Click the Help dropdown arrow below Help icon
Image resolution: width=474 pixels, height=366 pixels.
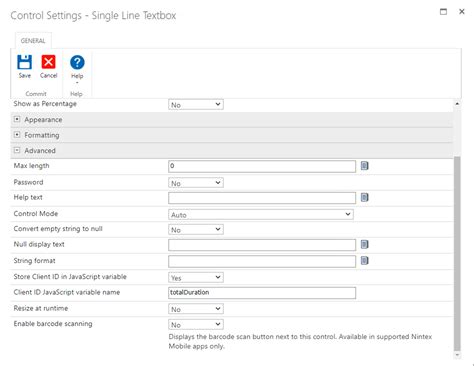77,83
